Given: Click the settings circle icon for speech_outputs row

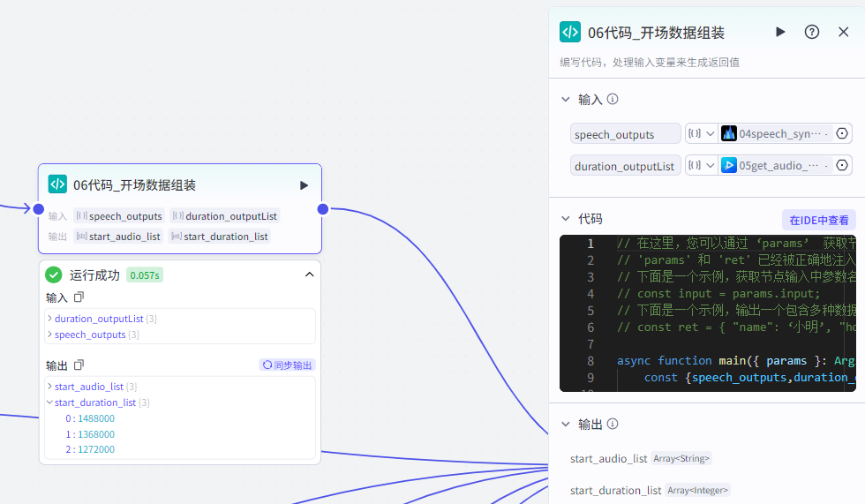Looking at the screenshot, I should click(x=842, y=134).
